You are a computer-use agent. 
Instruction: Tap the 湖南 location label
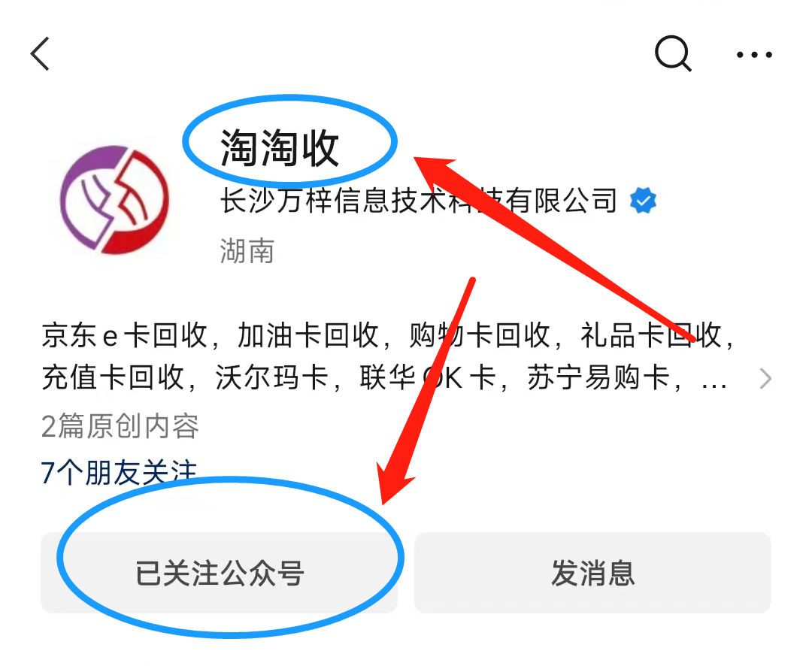247,251
